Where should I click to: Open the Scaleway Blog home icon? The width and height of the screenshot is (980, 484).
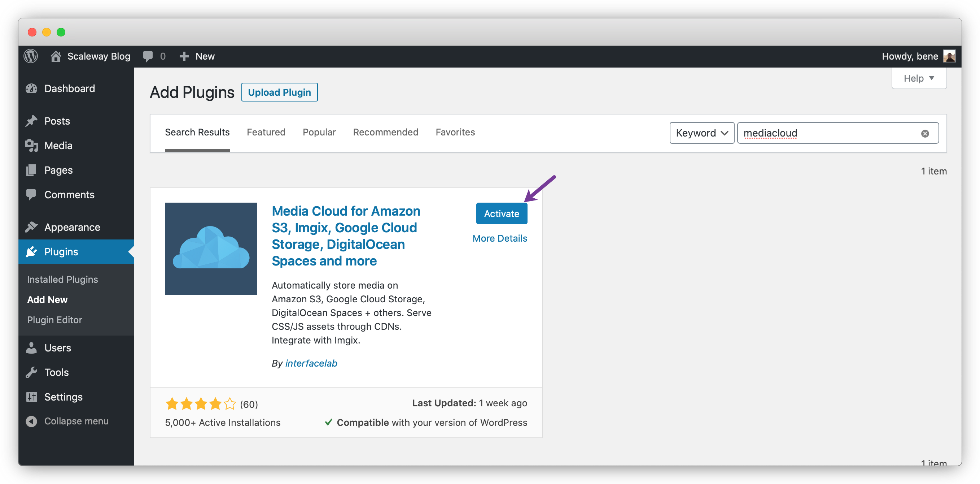(56, 56)
